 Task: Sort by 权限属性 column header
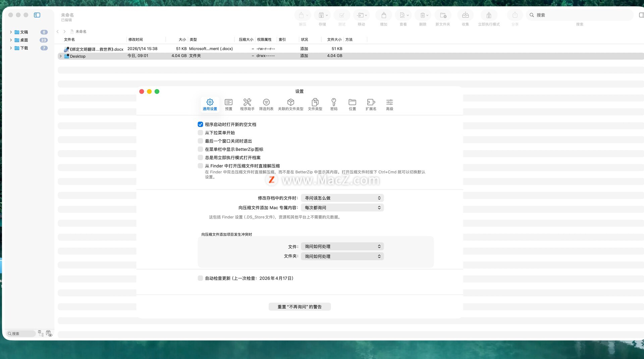pyautogui.click(x=264, y=40)
